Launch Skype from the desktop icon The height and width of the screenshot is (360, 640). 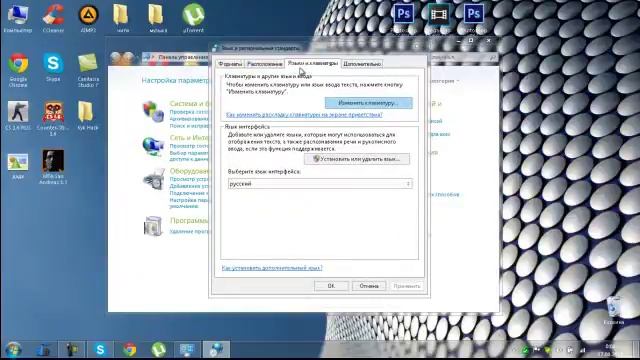click(53, 67)
